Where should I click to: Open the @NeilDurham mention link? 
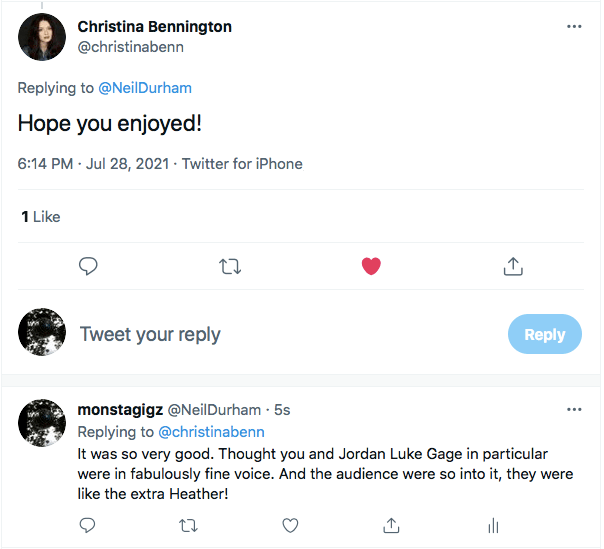(x=145, y=88)
